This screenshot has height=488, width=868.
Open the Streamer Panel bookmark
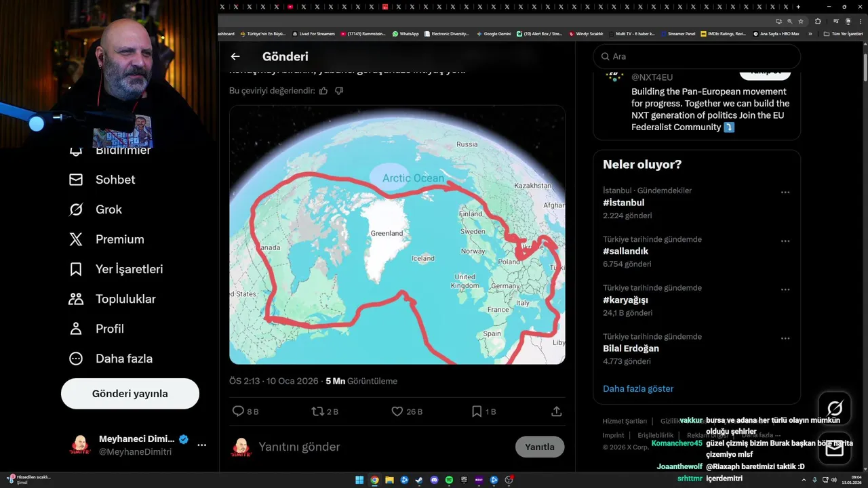678,33
